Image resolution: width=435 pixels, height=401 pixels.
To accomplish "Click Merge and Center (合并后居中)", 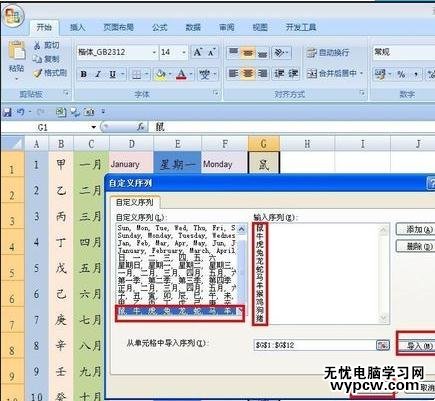I will 331,73.
